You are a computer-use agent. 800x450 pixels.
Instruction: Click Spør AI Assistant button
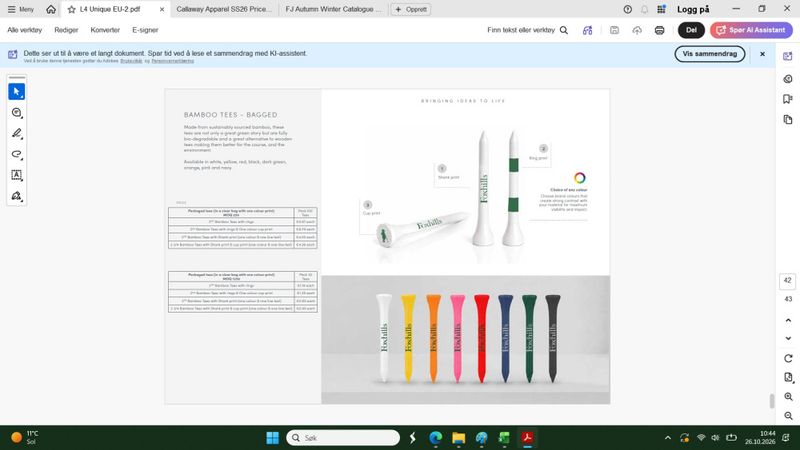tap(751, 30)
